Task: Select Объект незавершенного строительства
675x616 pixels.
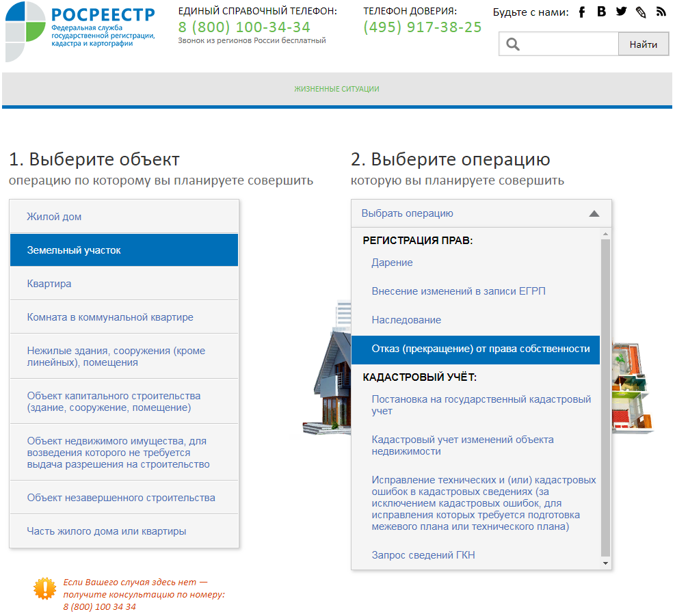Action: (x=124, y=498)
